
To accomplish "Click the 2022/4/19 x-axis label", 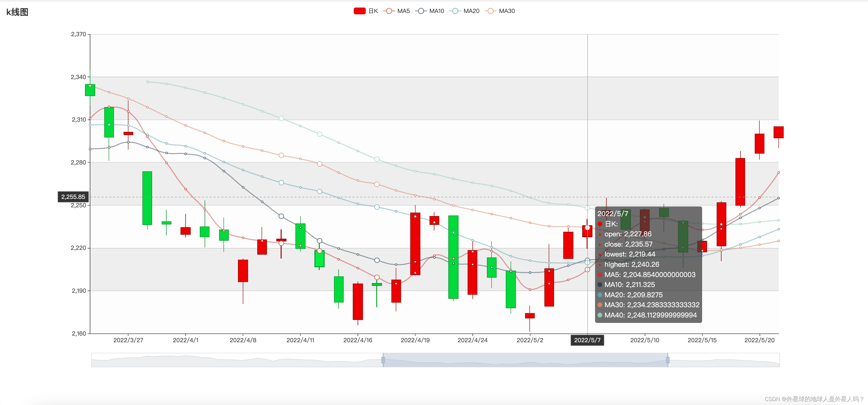I will coord(415,340).
